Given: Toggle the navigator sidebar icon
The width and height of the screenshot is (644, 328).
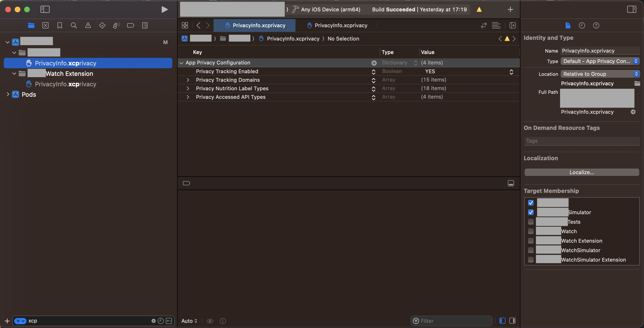Looking at the screenshot, I should 45,9.
